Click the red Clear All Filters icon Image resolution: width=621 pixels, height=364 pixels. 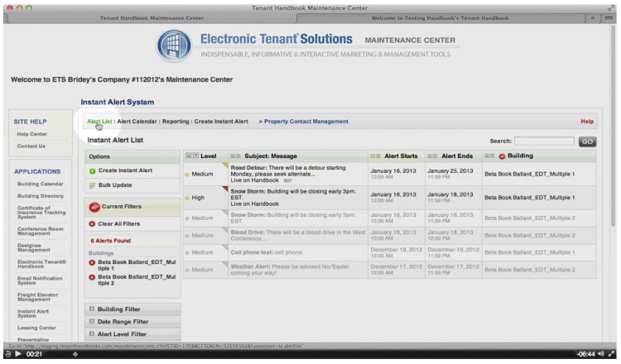pos(91,223)
